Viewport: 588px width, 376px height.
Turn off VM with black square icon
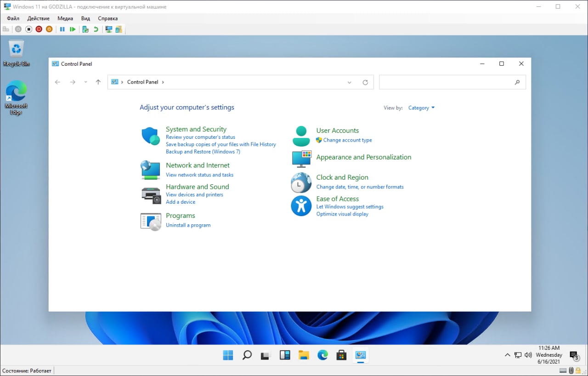[28, 29]
